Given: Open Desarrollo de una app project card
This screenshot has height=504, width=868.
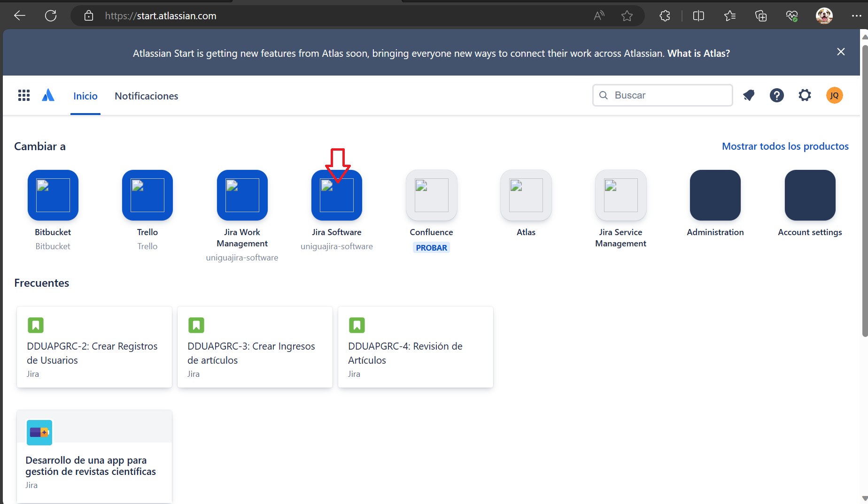Looking at the screenshot, I should pos(94,457).
